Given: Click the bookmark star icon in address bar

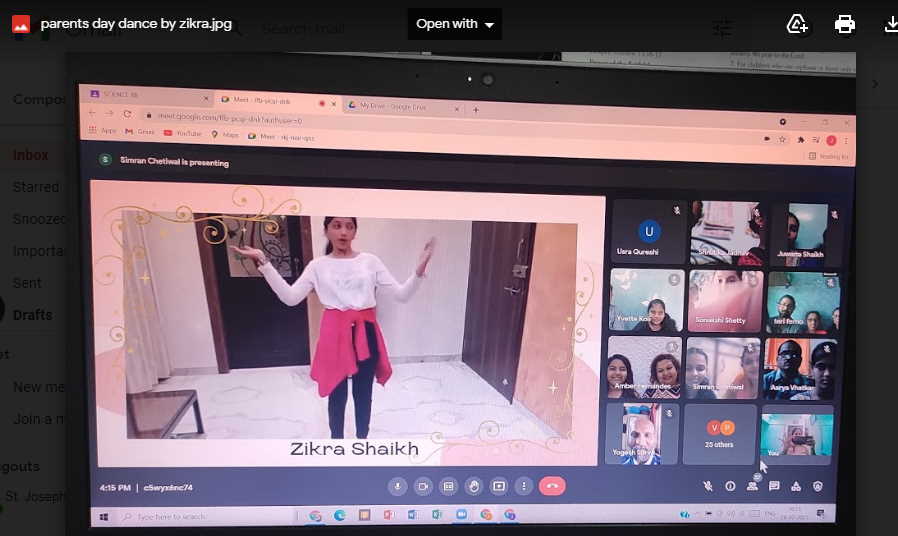Looking at the screenshot, I should (x=782, y=139).
